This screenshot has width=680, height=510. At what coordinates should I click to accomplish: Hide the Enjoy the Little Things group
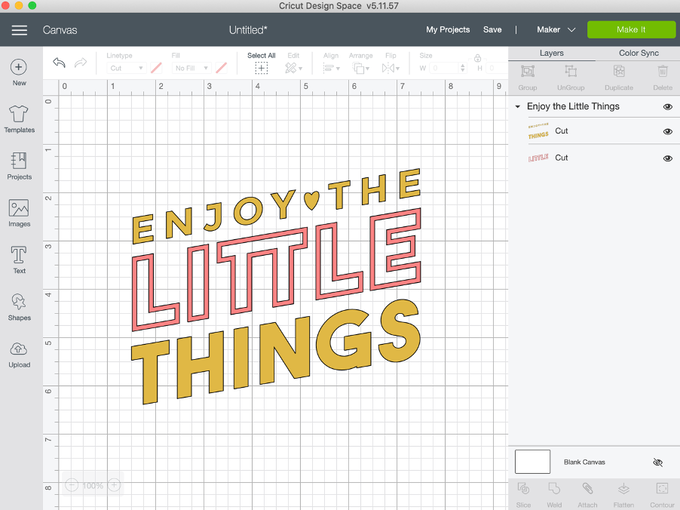tap(667, 106)
